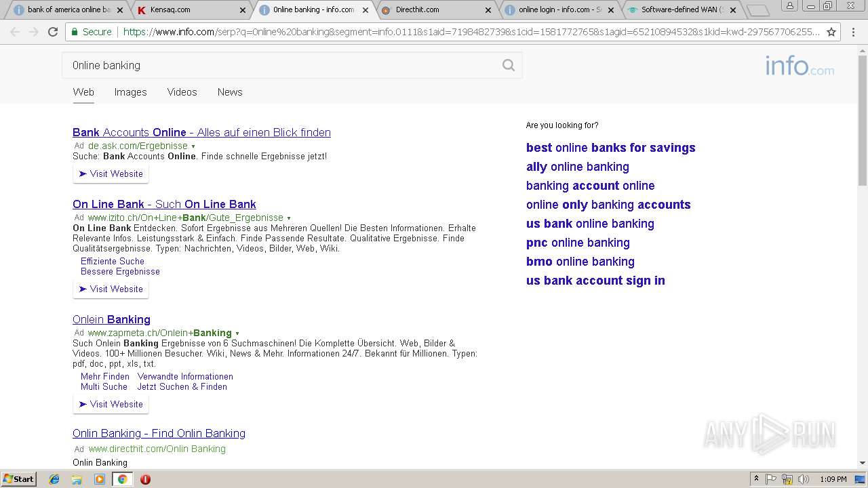Close the Directhit.com tab
Viewport: 868px width, 488px height.
[488, 10]
